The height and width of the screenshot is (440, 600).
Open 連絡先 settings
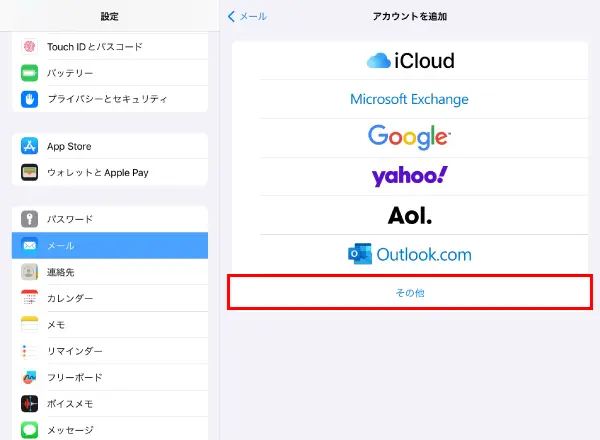coord(110,272)
